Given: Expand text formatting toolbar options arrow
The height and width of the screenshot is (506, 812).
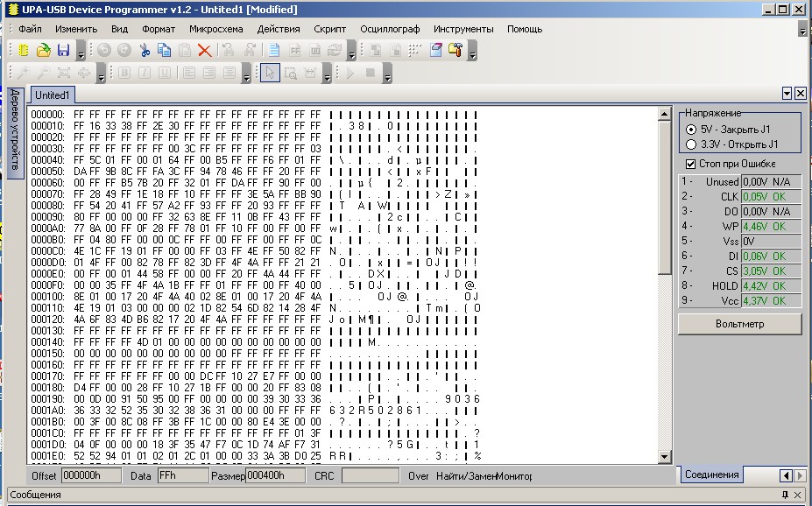Looking at the screenshot, I should 246,74.
